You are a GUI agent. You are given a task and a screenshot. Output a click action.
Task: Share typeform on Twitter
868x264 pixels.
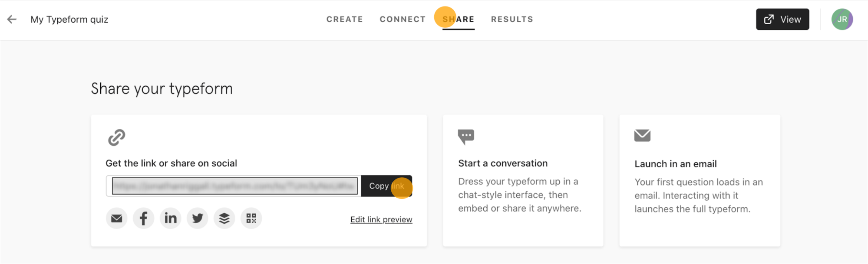[197, 218]
